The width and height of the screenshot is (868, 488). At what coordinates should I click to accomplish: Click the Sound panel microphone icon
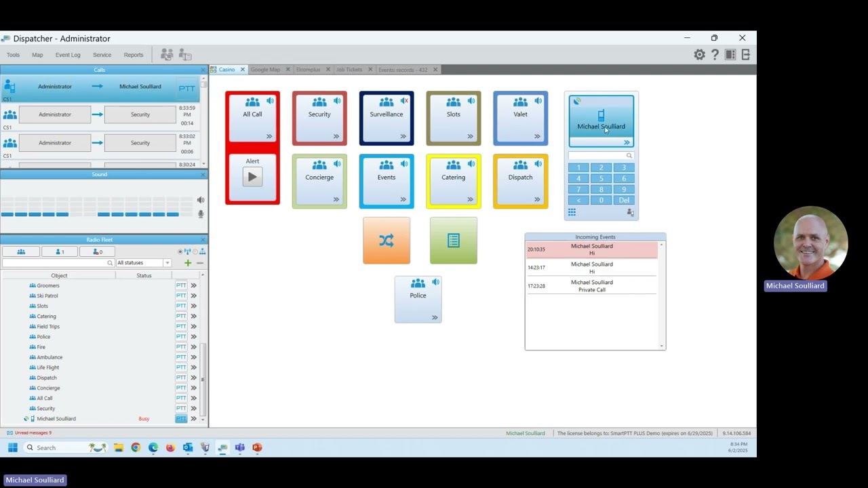(x=200, y=214)
